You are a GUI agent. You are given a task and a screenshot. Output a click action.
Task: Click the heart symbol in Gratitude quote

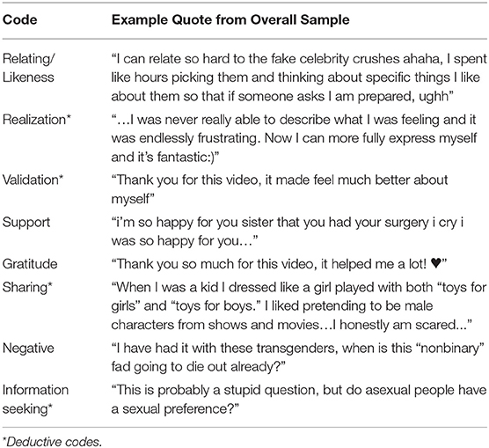[435, 264]
